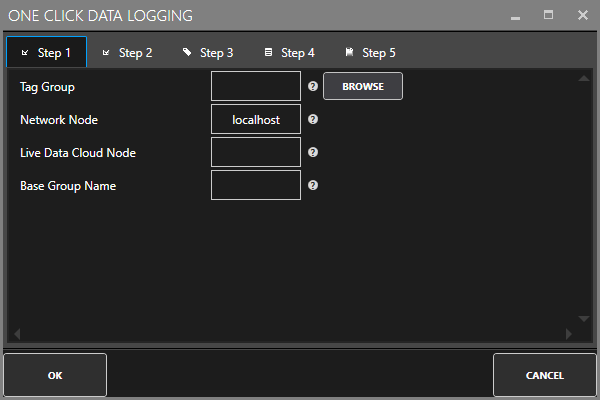
Task: Click the horizontal scrollbar right arrow
Action: point(569,334)
